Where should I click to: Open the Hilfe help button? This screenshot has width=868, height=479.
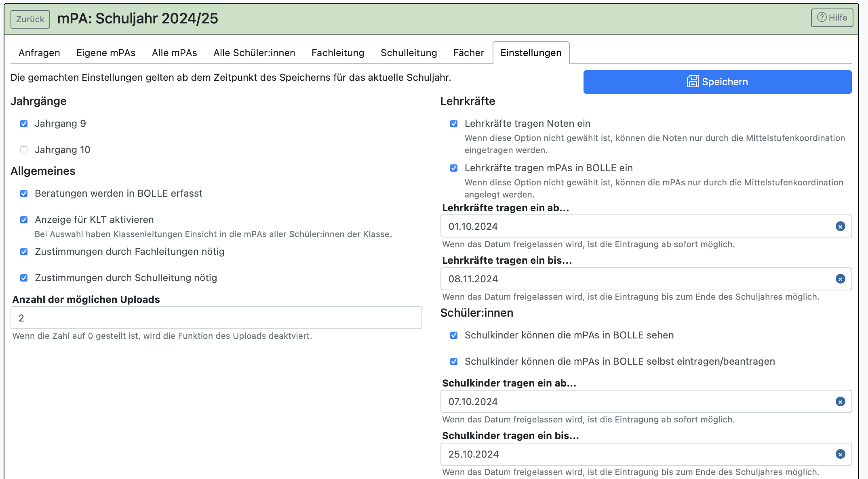(x=832, y=18)
